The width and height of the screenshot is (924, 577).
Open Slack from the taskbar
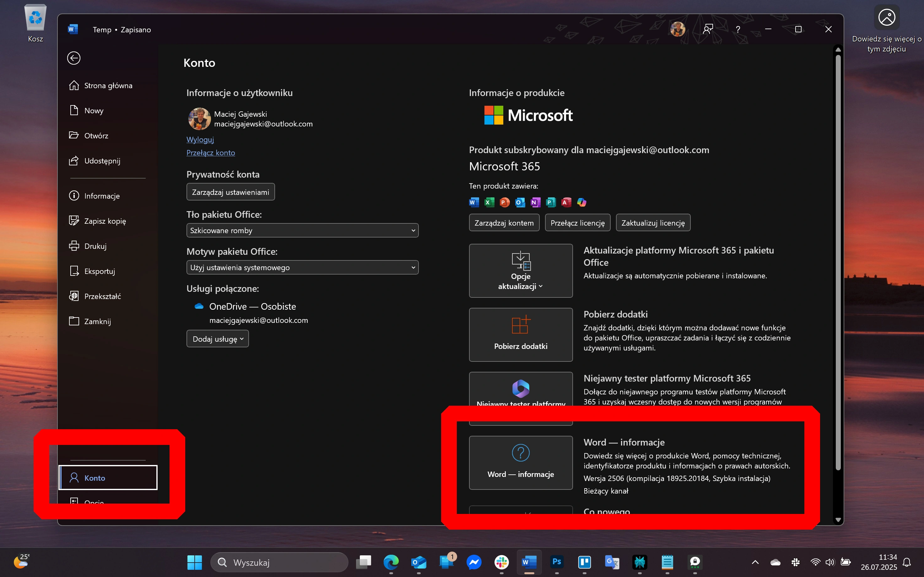pyautogui.click(x=501, y=562)
